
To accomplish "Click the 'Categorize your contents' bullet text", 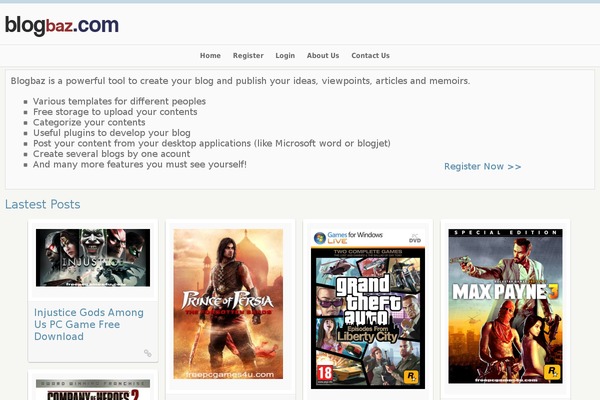I will pos(89,122).
